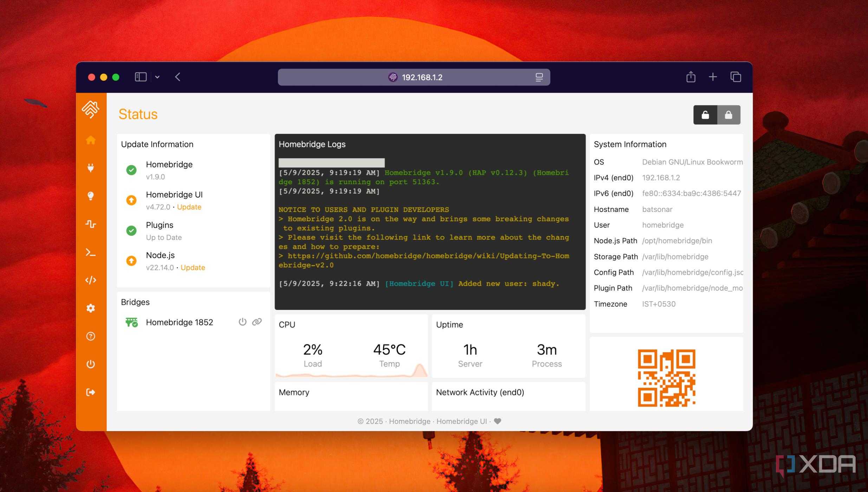Viewport: 868px width, 492px height.
Task: Open the Home status page icon
Action: tap(91, 140)
